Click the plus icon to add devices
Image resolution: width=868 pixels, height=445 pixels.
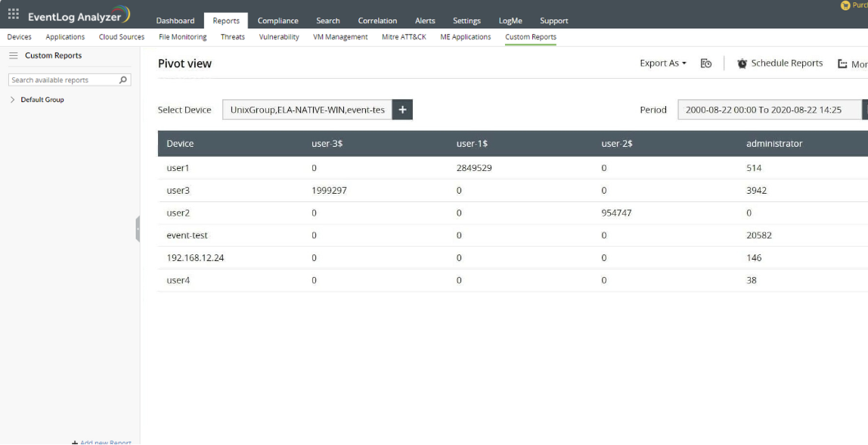pyautogui.click(x=402, y=110)
